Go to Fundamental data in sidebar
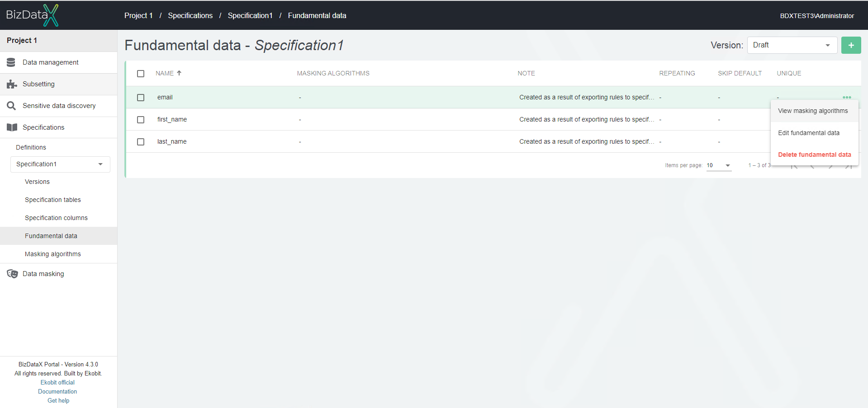This screenshot has width=868, height=408. (58, 236)
